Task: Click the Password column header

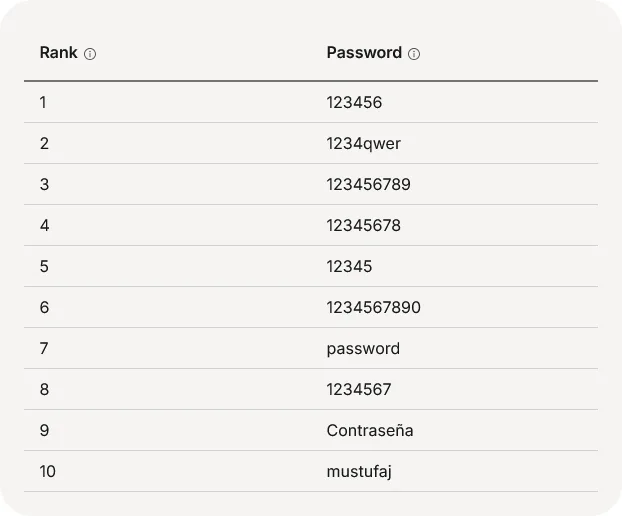Action: 364,53
